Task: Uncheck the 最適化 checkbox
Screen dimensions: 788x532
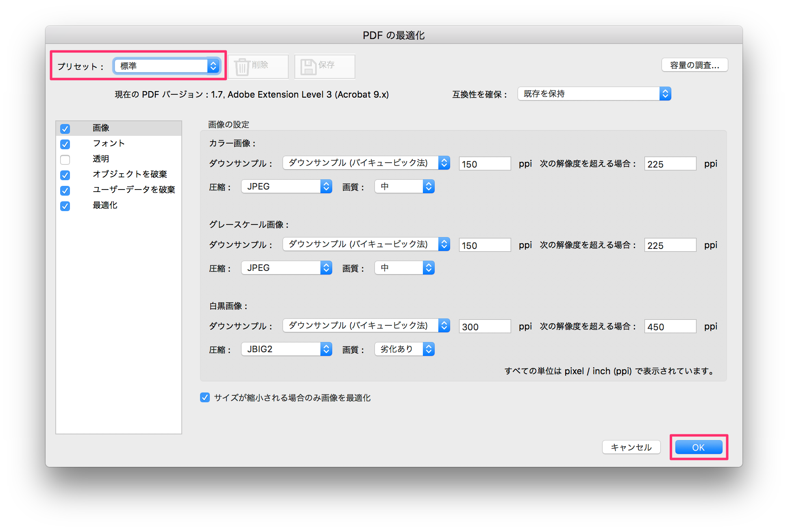Action: point(65,206)
